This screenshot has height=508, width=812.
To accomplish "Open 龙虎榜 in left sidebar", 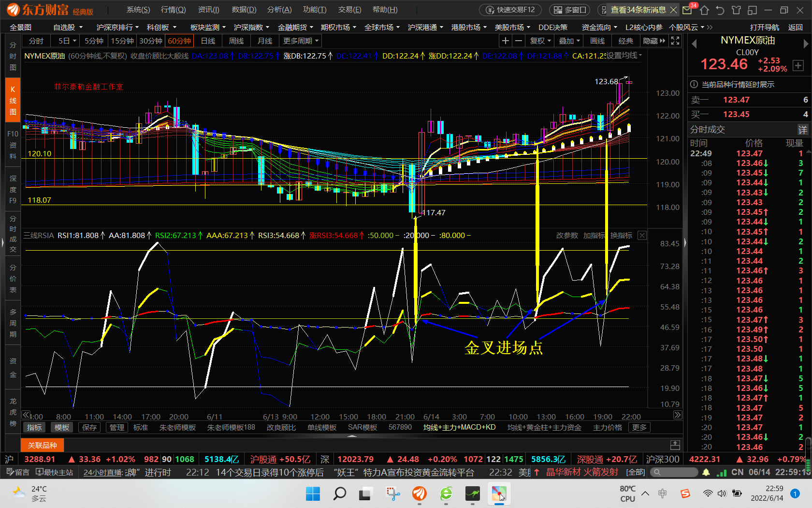I will pos(13,412).
